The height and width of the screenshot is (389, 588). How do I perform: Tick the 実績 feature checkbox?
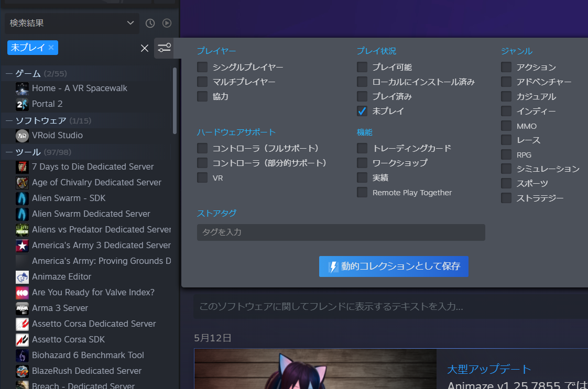(x=362, y=177)
